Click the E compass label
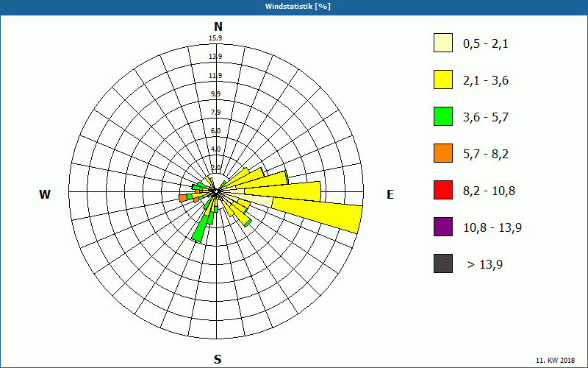Viewport: 588px width, 368px height. (x=390, y=194)
